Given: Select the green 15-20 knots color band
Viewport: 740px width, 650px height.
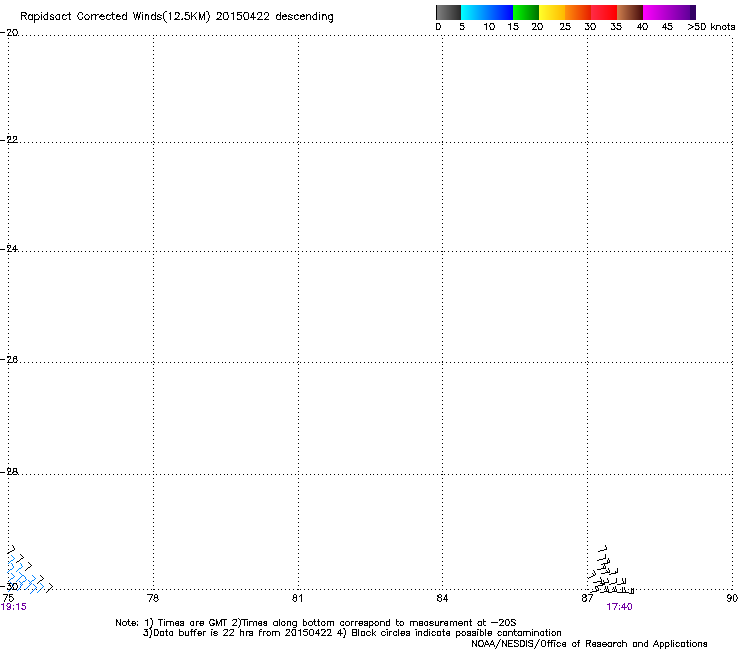Looking at the screenshot, I should pos(526,12).
